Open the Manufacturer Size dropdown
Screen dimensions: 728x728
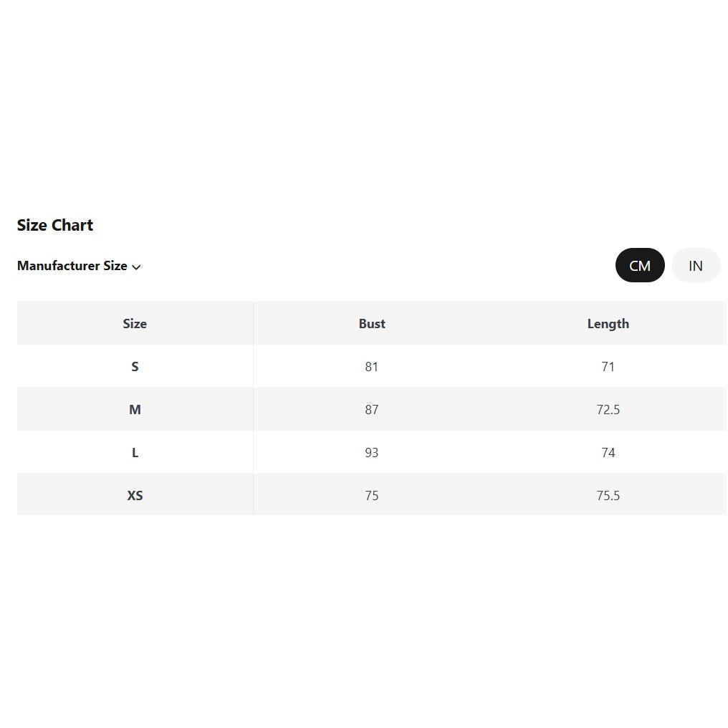[x=79, y=266]
